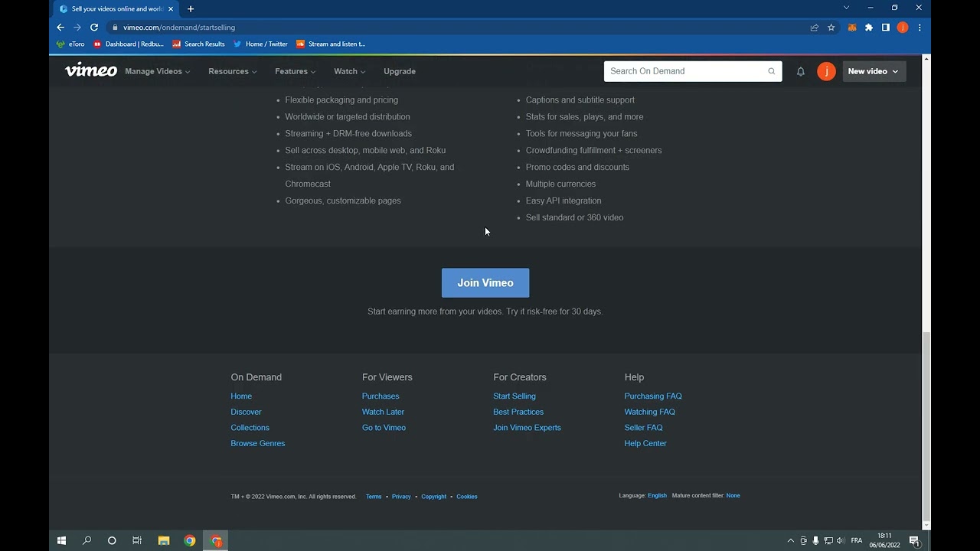Click the page vertical scrollbar thumb

click(926, 425)
